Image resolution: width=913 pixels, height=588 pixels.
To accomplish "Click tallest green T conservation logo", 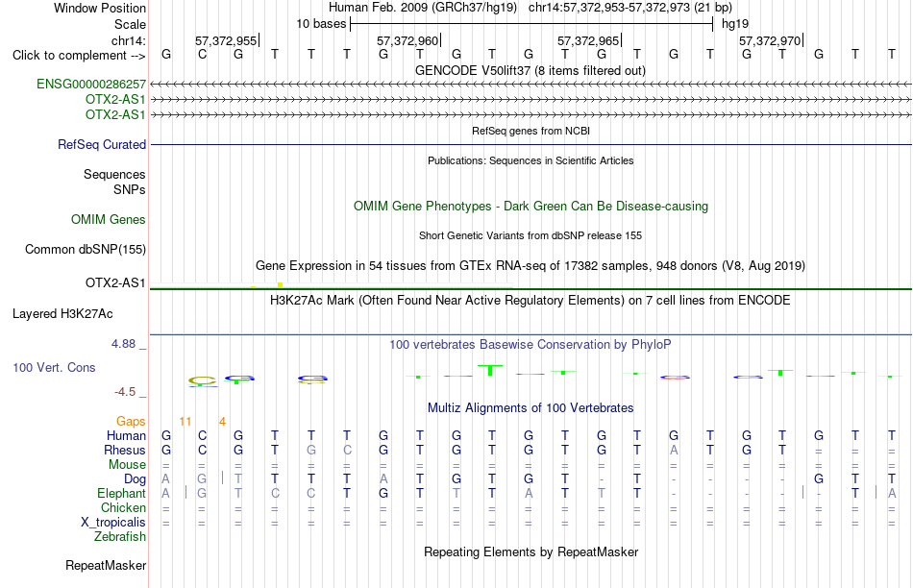I will coord(490,370).
